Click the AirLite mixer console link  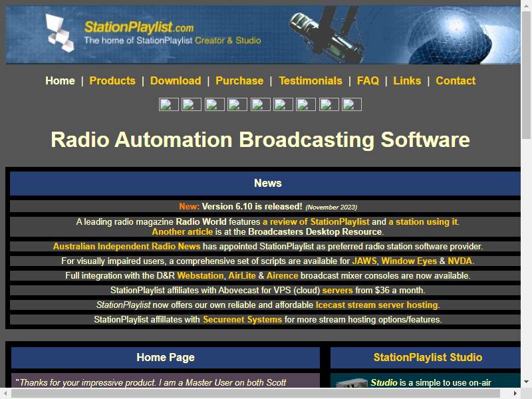[242, 275]
